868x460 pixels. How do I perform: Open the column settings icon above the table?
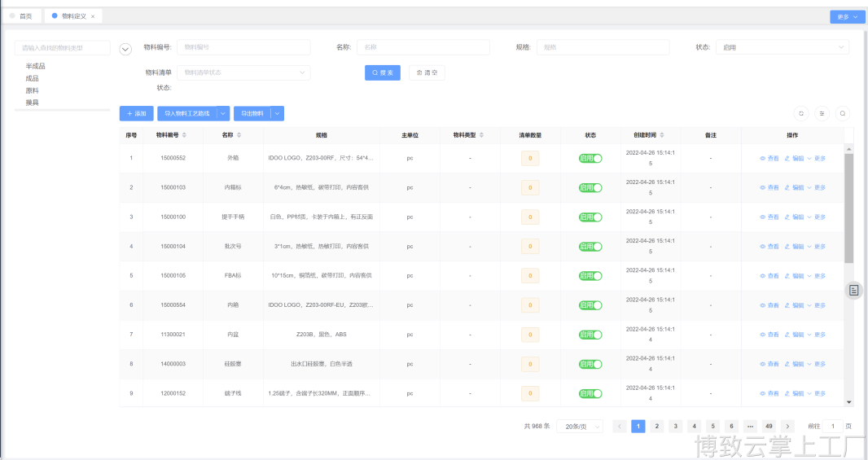tap(822, 114)
